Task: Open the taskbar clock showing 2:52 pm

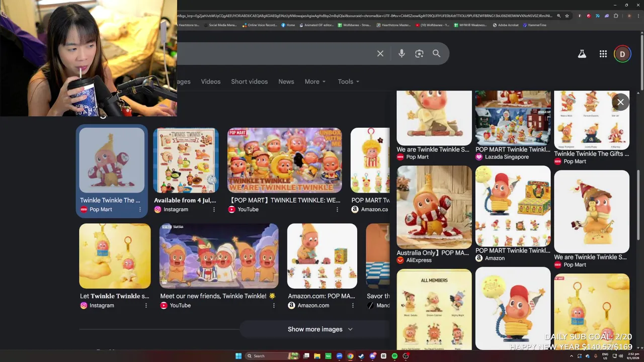Action: pyautogui.click(x=633, y=356)
